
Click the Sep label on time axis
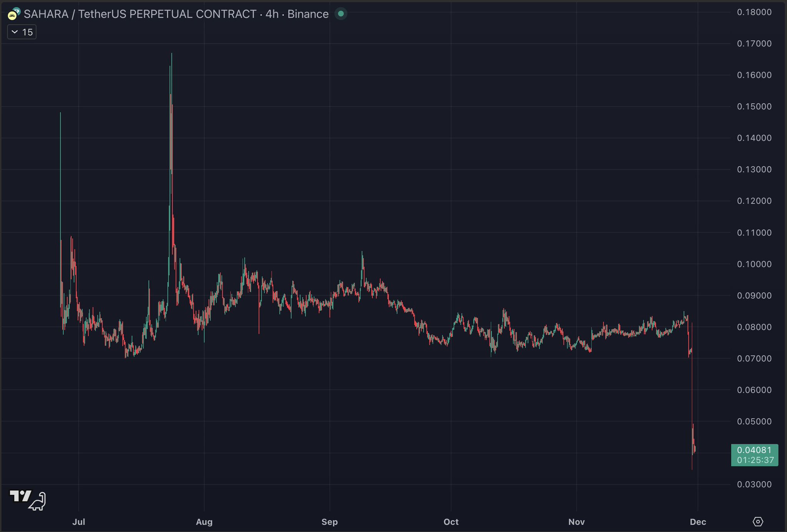tap(329, 522)
